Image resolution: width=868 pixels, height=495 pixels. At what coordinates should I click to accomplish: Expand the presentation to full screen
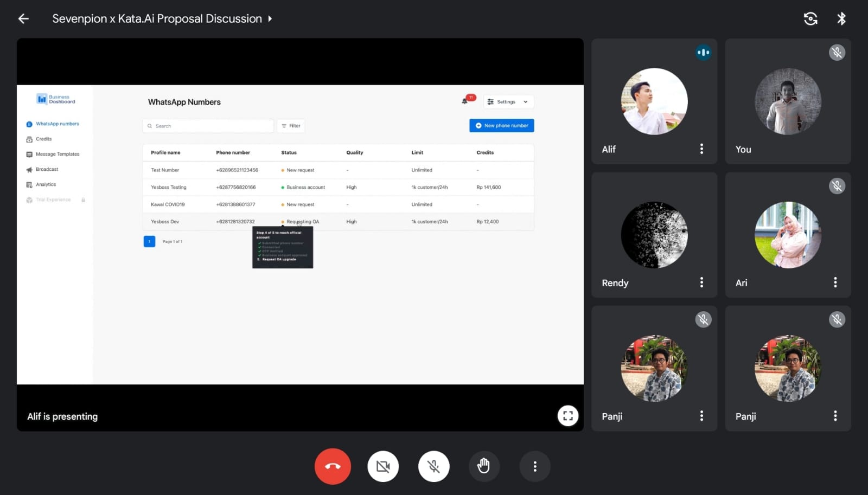click(x=568, y=416)
